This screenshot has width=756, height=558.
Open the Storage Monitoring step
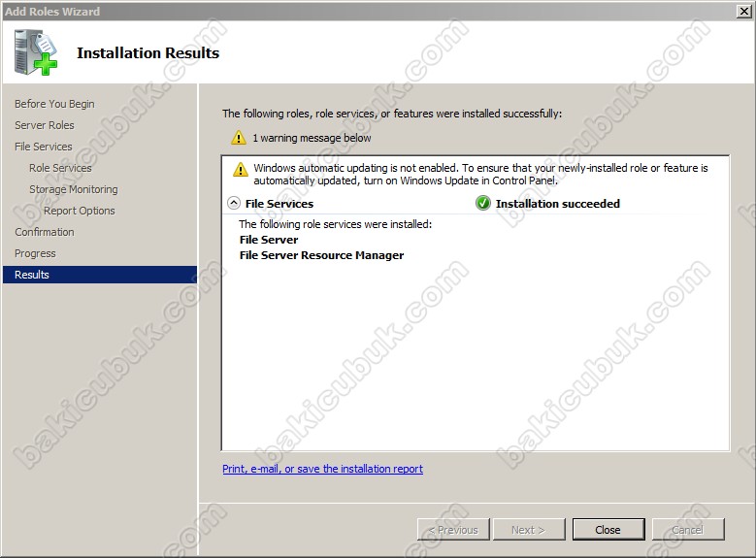coord(74,189)
